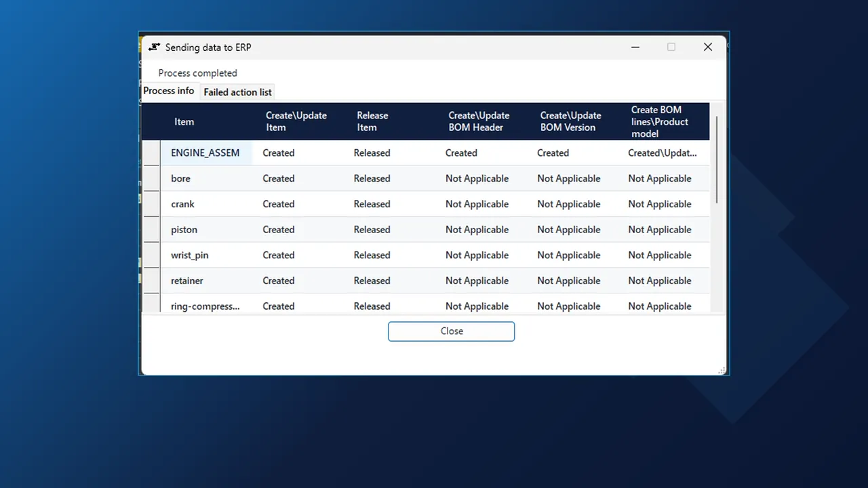868x488 pixels.
Task: Click Created in the piston row
Action: [x=278, y=230]
